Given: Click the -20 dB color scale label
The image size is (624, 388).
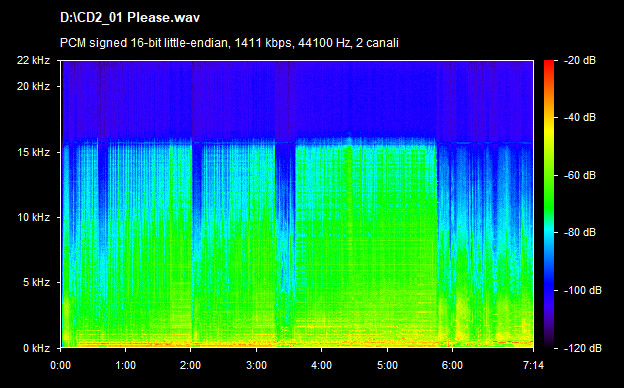Looking at the screenshot, I should pos(580,60).
